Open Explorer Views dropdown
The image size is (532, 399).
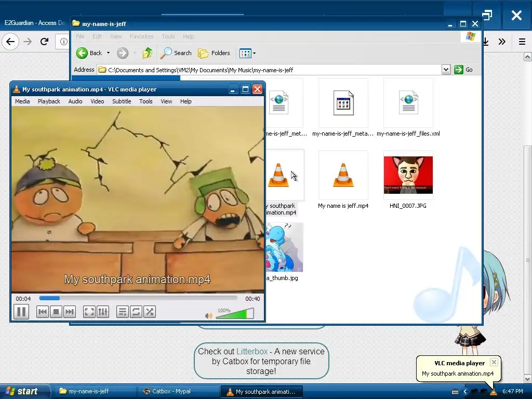248,53
